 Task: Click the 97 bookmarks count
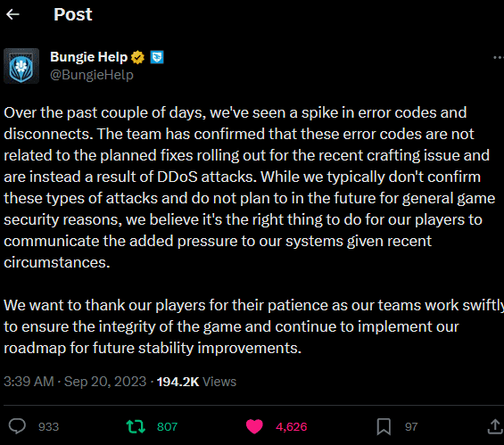point(411,426)
